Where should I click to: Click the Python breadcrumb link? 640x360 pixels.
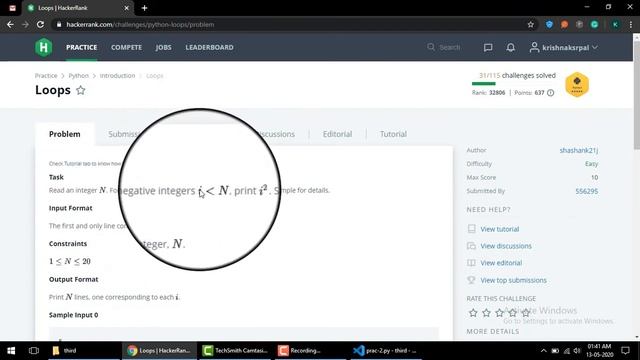click(x=78, y=76)
